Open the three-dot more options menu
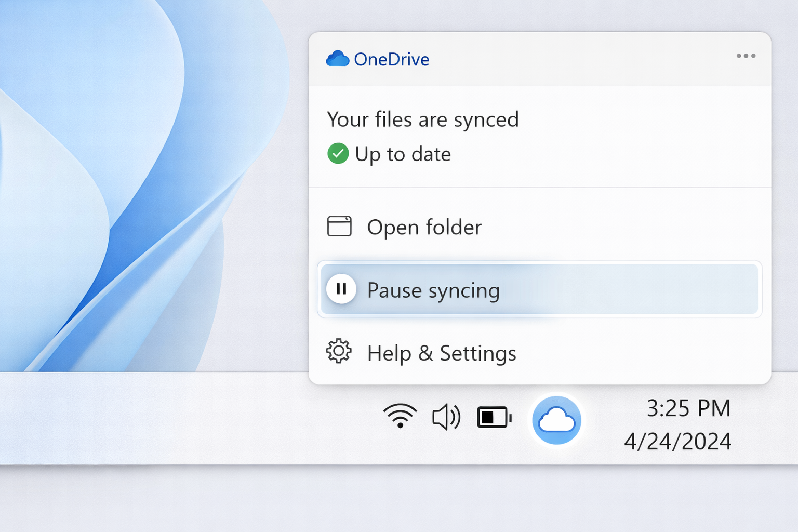The height and width of the screenshot is (532, 798). 746,56
